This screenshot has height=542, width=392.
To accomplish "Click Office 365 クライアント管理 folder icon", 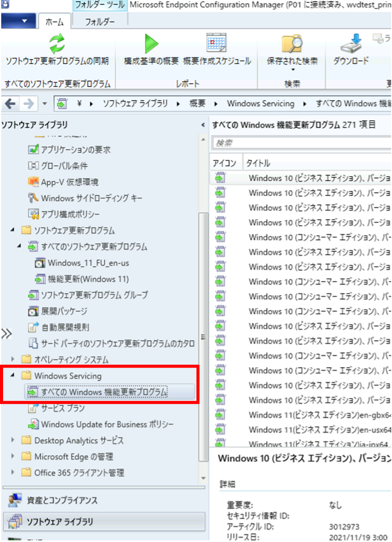I will 26,473.
